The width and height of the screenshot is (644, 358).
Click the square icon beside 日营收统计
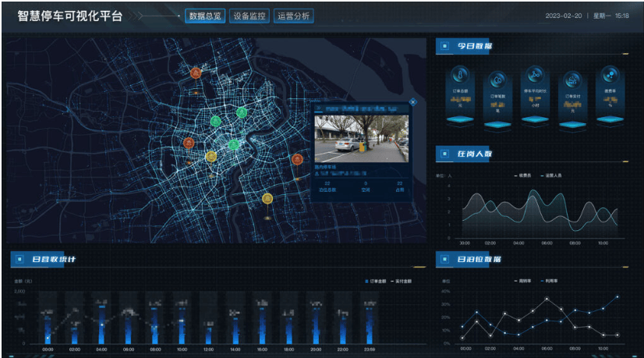tap(18, 259)
